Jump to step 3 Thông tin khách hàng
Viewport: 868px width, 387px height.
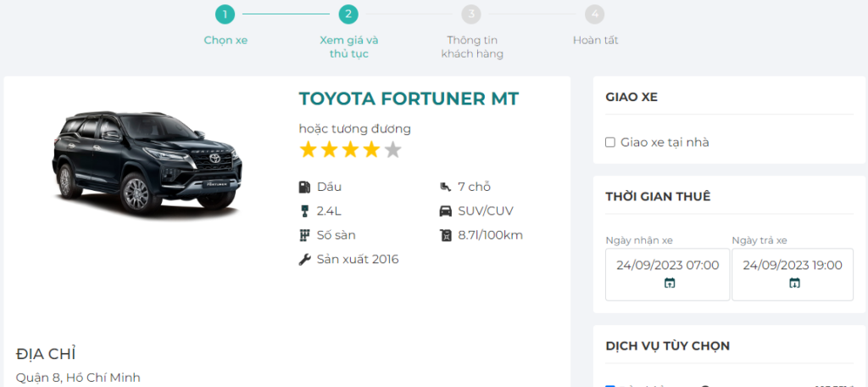(472, 14)
